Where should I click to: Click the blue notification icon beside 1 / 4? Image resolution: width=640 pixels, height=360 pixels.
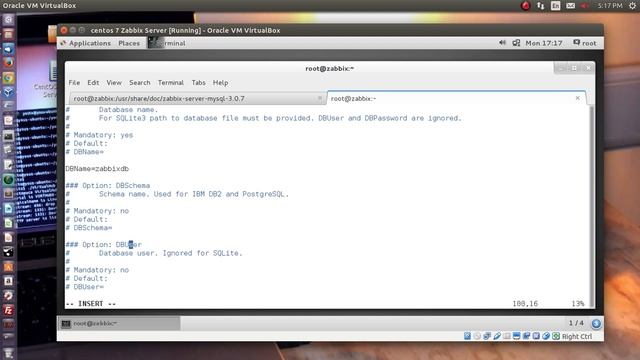pos(596,323)
